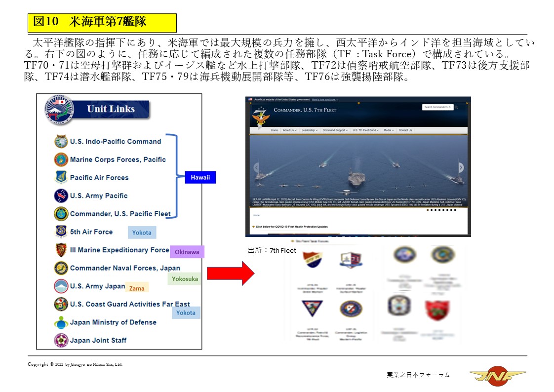Click the Coast Guard Activities Far East emblem
This screenshot has width=554, height=392.
[x=61, y=304]
